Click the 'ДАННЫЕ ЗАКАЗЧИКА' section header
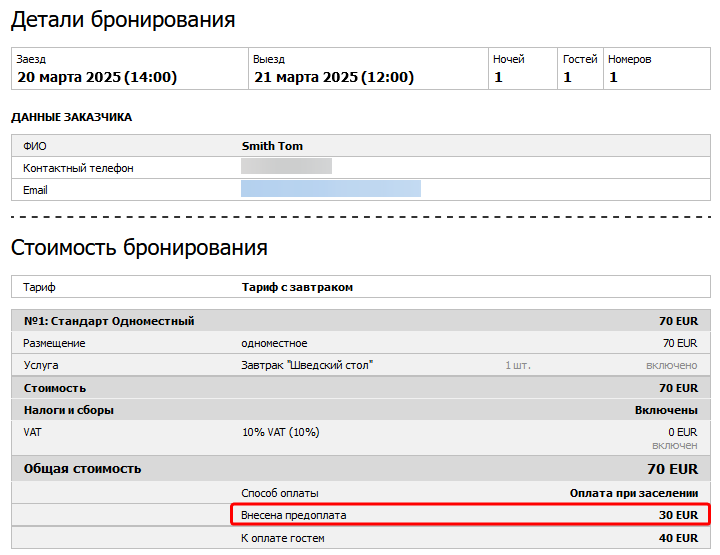The width and height of the screenshot is (720, 555). (72, 118)
